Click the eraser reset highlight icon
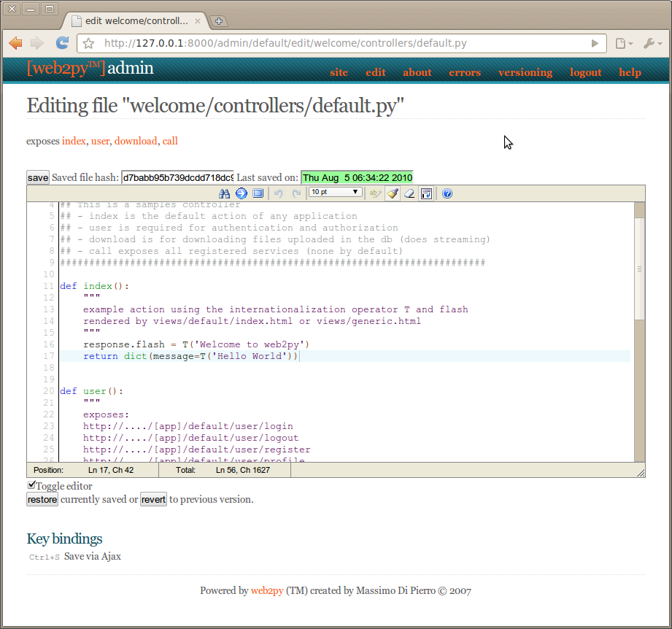Screen dimensions: 672x629 [x=409, y=193]
